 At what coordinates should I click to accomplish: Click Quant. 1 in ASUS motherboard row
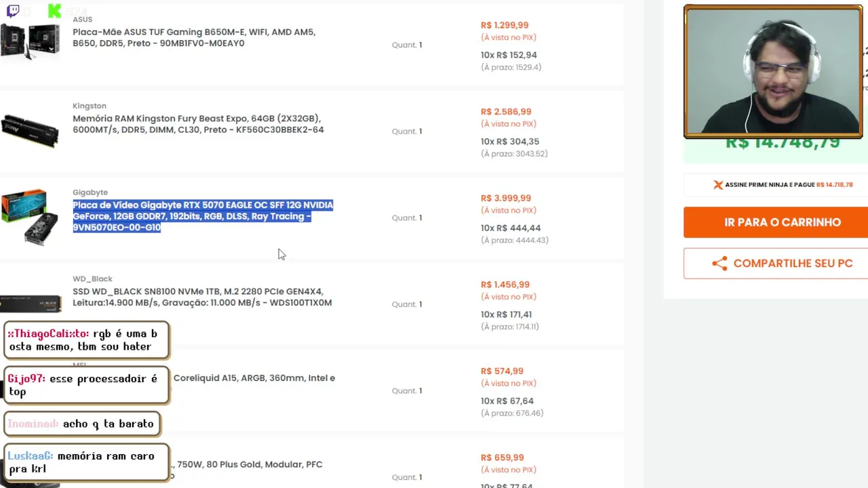coord(407,45)
